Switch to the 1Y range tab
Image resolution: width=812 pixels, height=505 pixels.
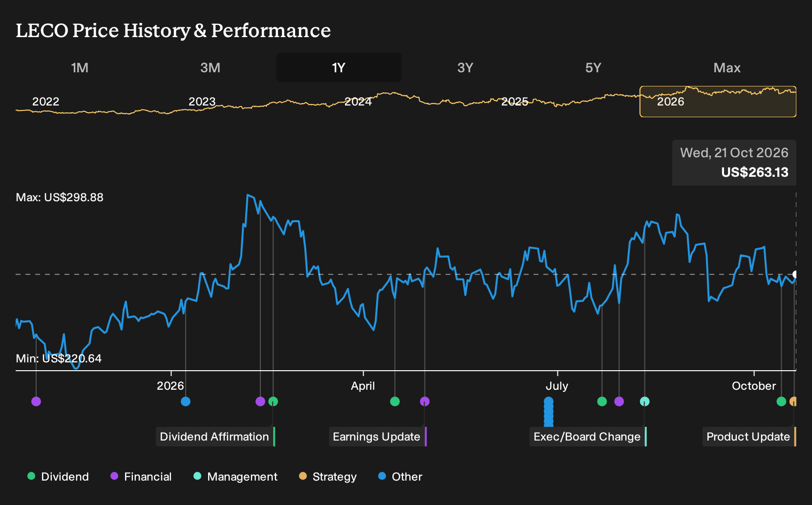[339, 67]
